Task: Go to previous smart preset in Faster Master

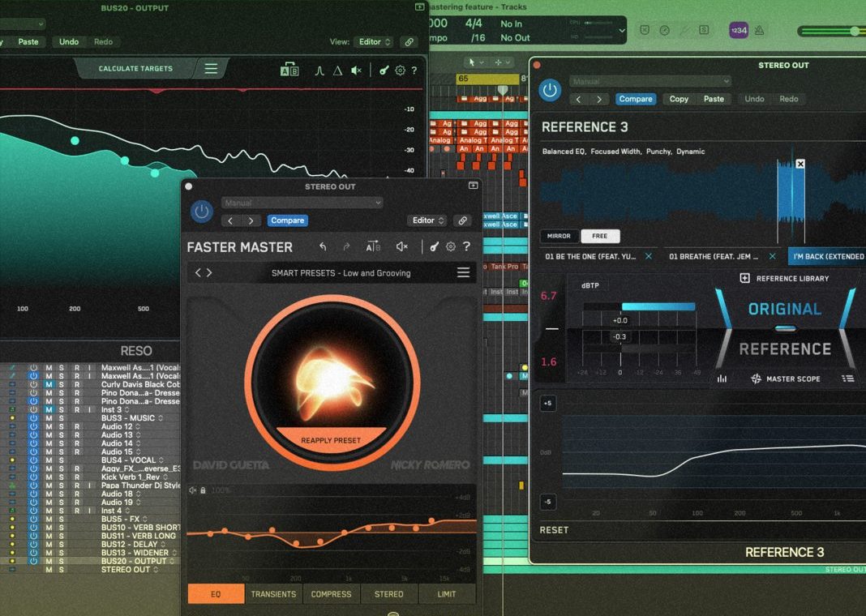Action: [199, 272]
